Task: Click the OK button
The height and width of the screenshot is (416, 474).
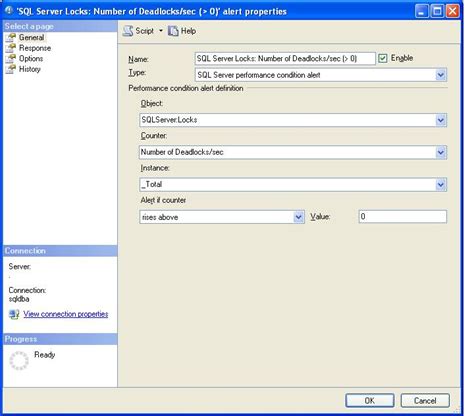Action: click(x=370, y=400)
